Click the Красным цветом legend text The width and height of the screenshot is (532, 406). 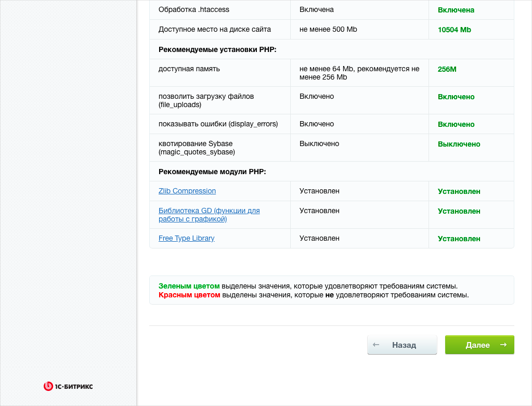coord(189,295)
